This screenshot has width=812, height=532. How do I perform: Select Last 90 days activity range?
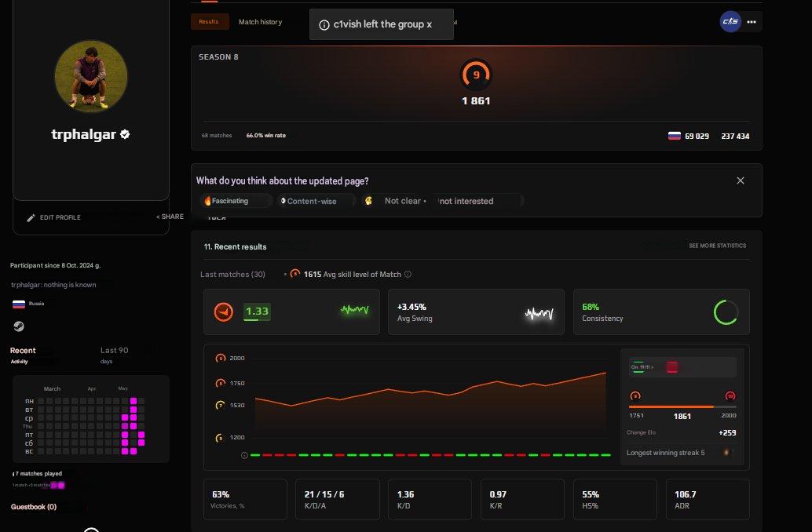click(114, 355)
